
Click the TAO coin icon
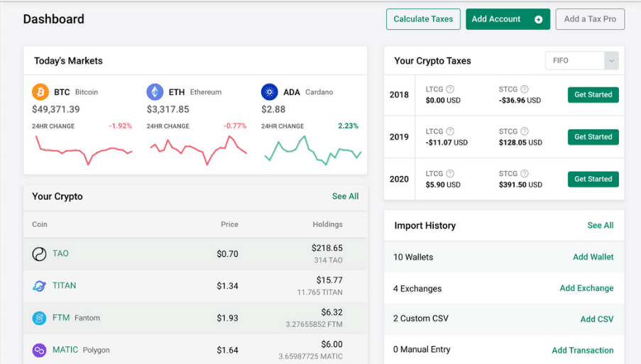click(x=39, y=254)
